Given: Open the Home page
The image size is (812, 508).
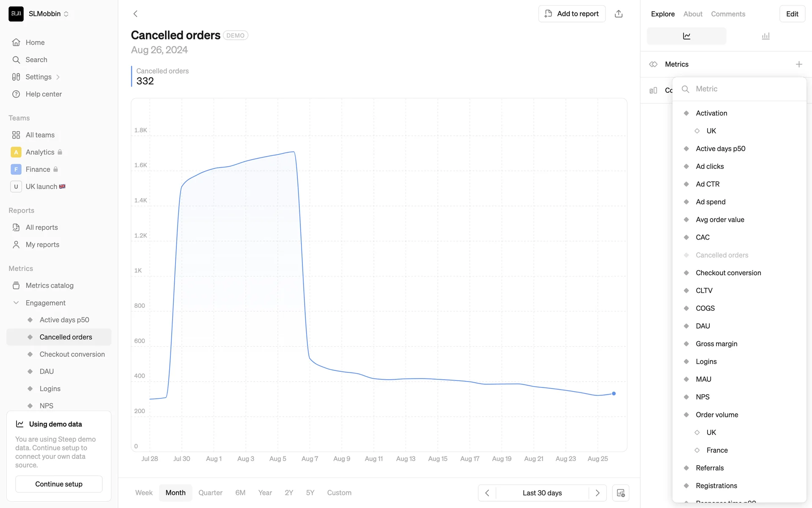Looking at the screenshot, I should pos(35,42).
